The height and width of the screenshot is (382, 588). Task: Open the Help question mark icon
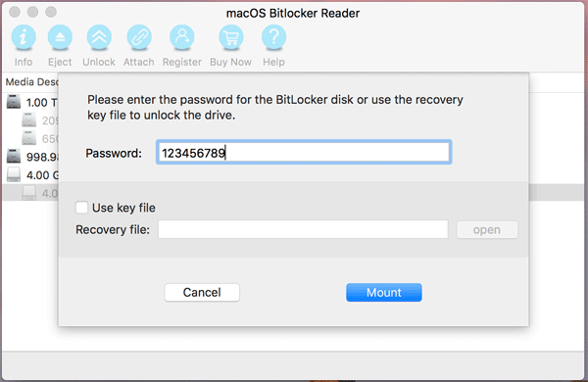(x=273, y=37)
